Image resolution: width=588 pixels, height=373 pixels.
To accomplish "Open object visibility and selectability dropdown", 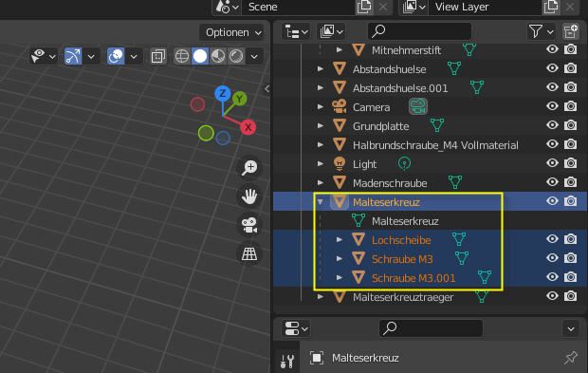I will (43, 56).
